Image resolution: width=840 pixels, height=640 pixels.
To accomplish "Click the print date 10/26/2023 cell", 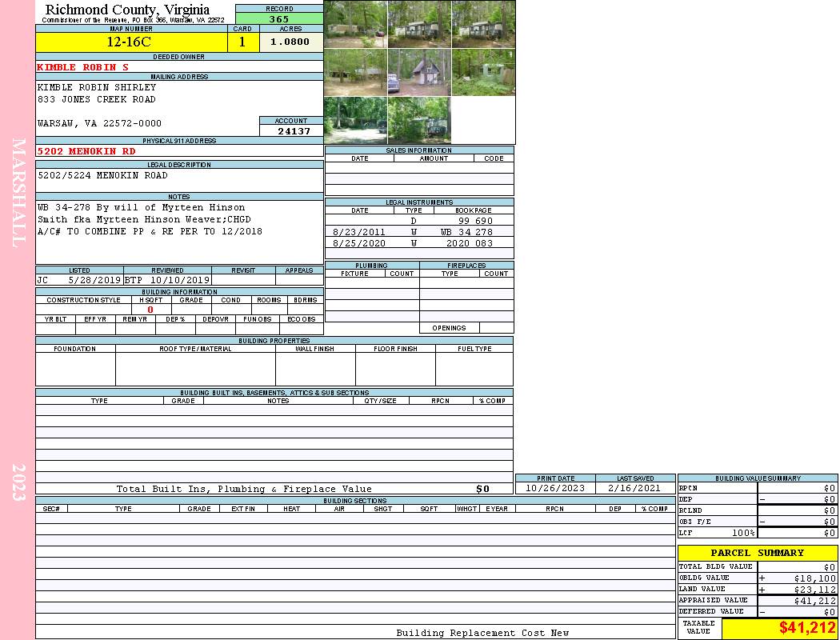I will (x=554, y=488).
